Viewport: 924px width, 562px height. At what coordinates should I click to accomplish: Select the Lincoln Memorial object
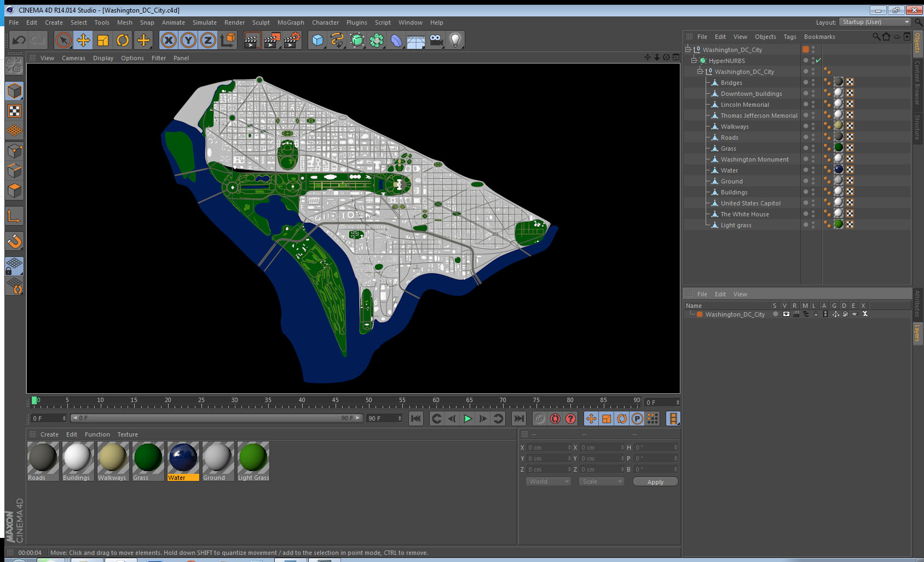(x=744, y=105)
